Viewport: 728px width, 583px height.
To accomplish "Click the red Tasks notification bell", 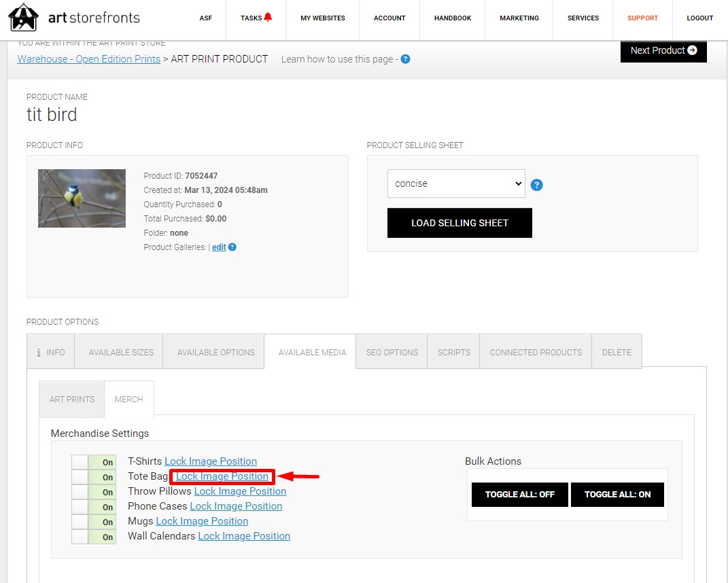I will pos(268,17).
